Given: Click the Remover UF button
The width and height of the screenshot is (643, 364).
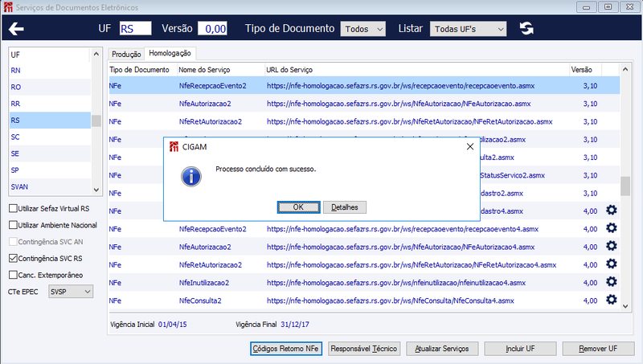Looking at the screenshot, I should pyautogui.click(x=598, y=349).
